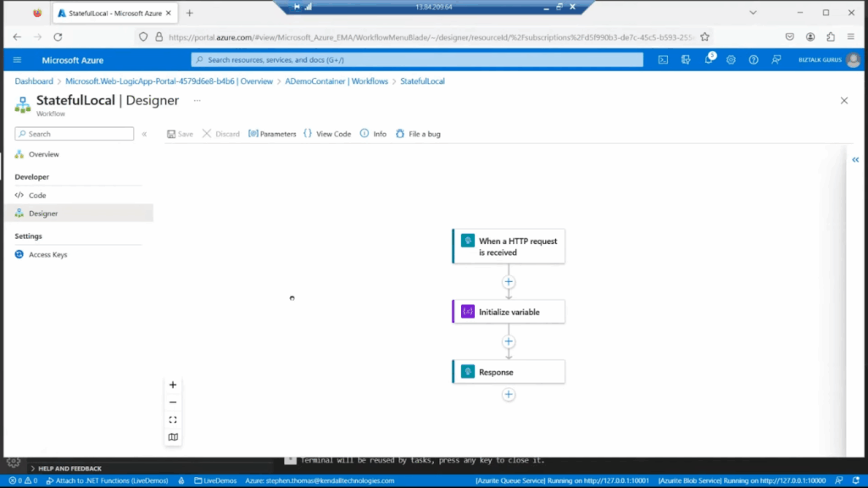The height and width of the screenshot is (488, 868).
Task: Click the LiveDemos folder in status bar
Action: click(215, 481)
